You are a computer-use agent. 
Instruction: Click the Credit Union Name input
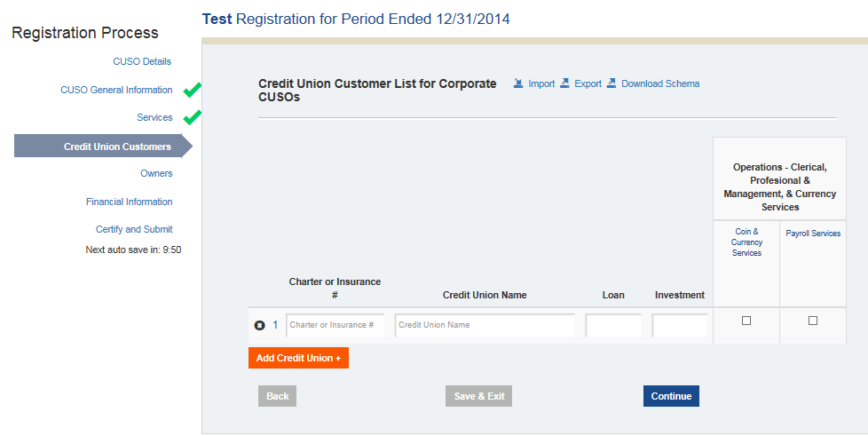click(x=485, y=325)
